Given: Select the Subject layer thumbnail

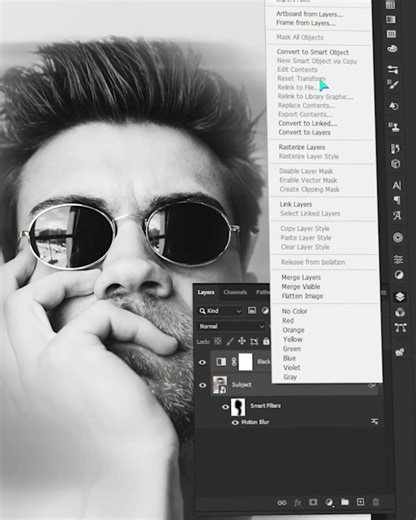Looking at the screenshot, I should pos(220,385).
